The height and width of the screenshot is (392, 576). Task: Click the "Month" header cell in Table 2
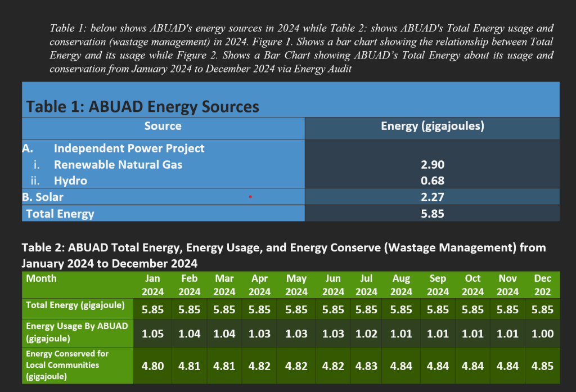coord(41,278)
